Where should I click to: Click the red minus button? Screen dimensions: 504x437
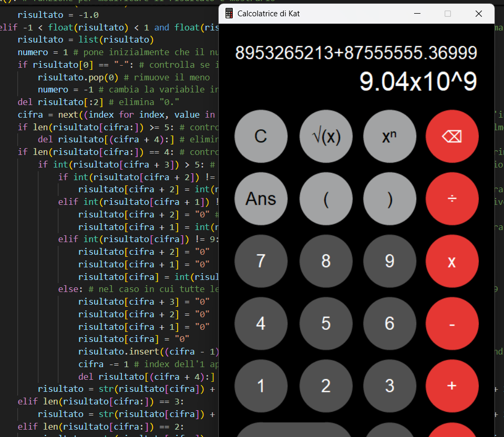coord(452,323)
